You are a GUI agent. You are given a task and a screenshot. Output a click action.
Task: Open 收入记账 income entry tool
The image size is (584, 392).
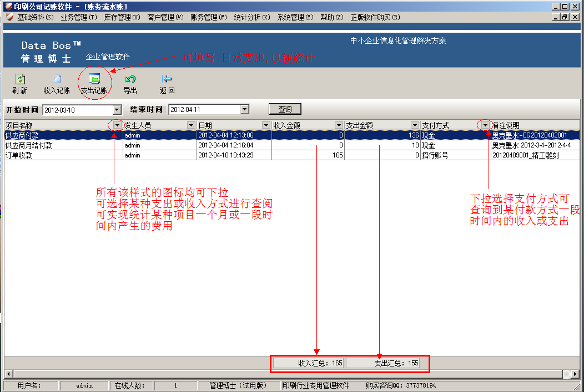(57, 80)
